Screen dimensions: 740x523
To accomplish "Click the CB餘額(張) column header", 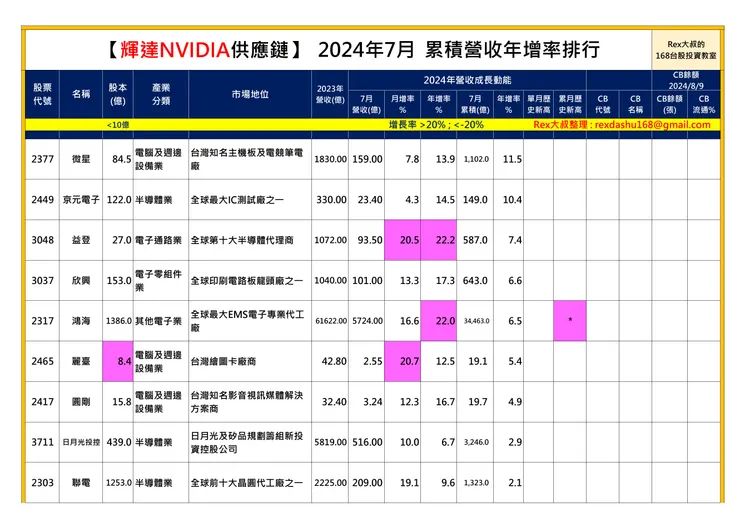I will coord(670,104).
